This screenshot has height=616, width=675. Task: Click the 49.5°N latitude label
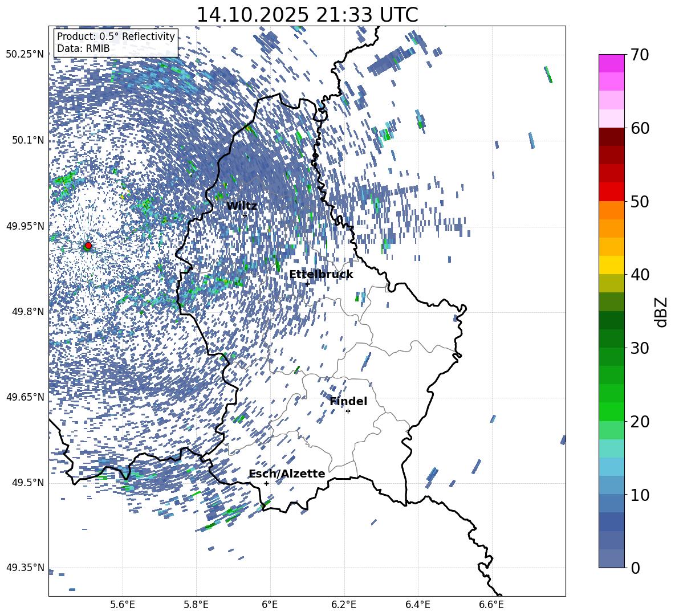click(28, 483)
